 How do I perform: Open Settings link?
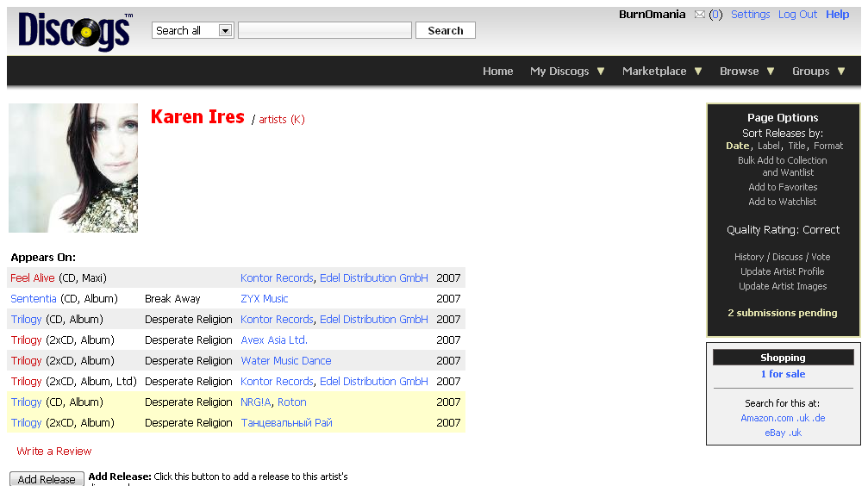pos(750,15)
